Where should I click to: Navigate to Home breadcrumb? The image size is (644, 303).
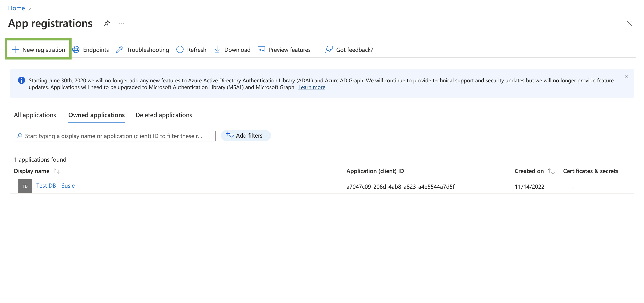(17, 8)
